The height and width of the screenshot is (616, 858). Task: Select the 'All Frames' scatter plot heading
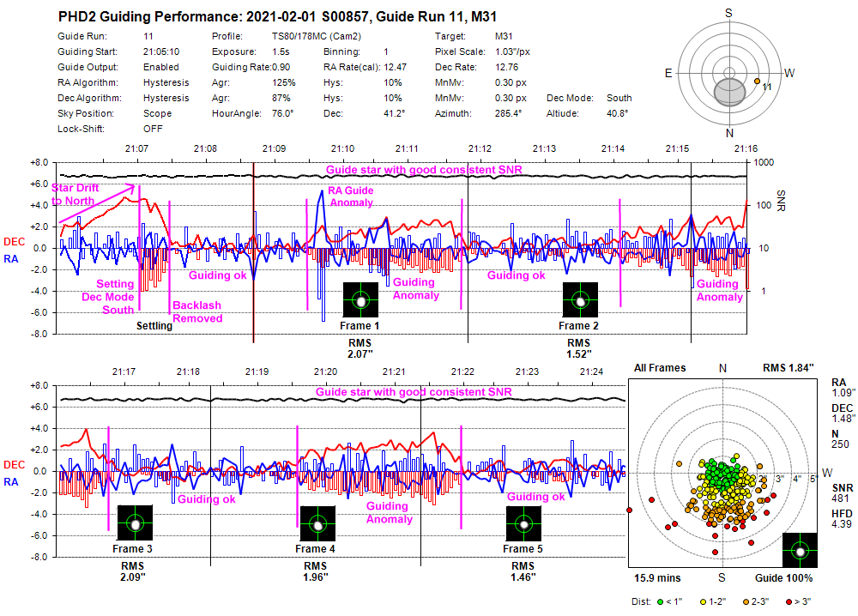tap(660, 368)
